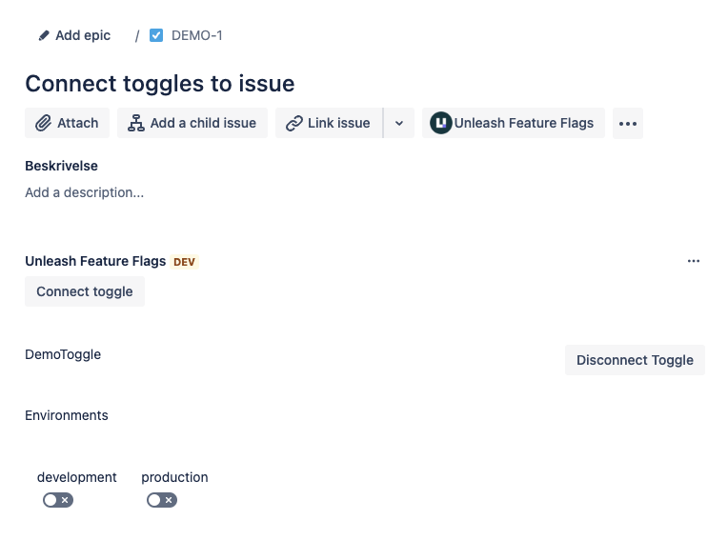This screenshot has height=560, width=728.
Task: Click the paperclip Attach icon
Action: (x=43, y=123)
